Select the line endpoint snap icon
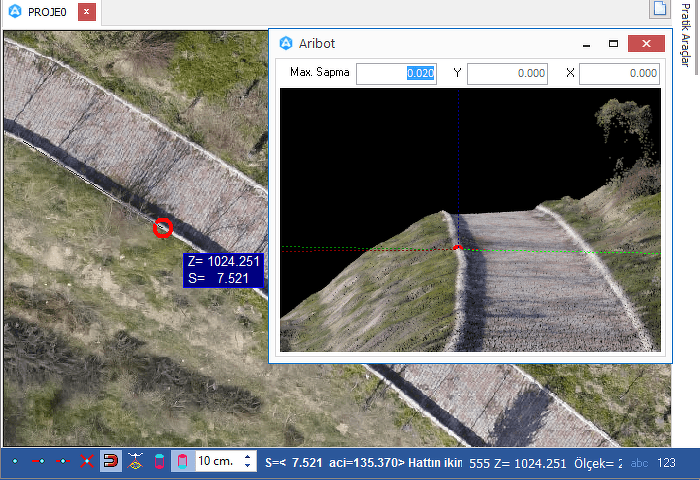700x480 pixels. coord(38,461)
